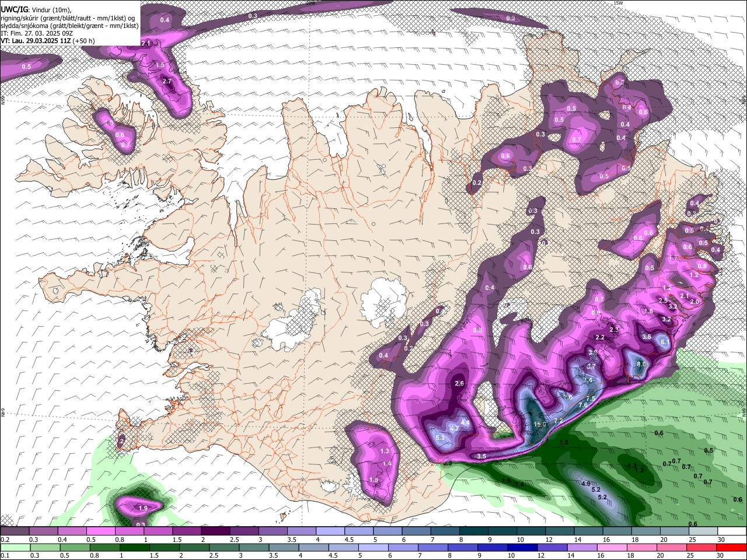Screen dimensions: 747x560
Task: Click the 0.2 label in the snow legend
Action: pos(5,540)
